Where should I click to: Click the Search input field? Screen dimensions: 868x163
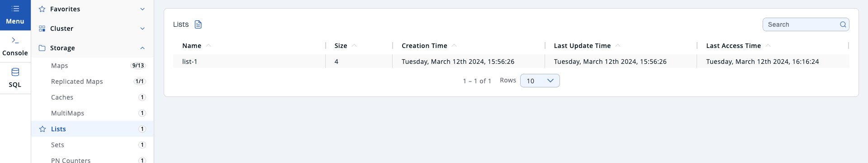[x=802, y=24]
